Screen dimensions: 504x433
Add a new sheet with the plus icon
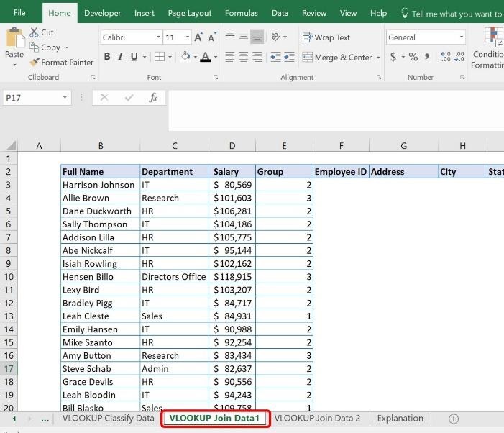[x=454, y=419]
